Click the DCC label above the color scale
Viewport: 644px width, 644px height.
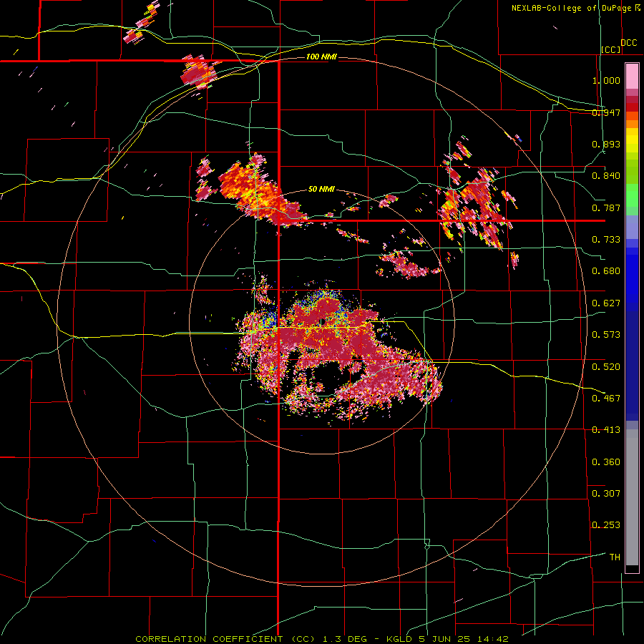tap(628, 43)
